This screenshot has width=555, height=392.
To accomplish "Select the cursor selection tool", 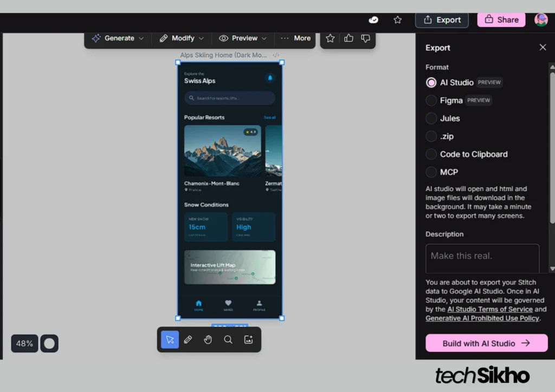I will [170, 339].
